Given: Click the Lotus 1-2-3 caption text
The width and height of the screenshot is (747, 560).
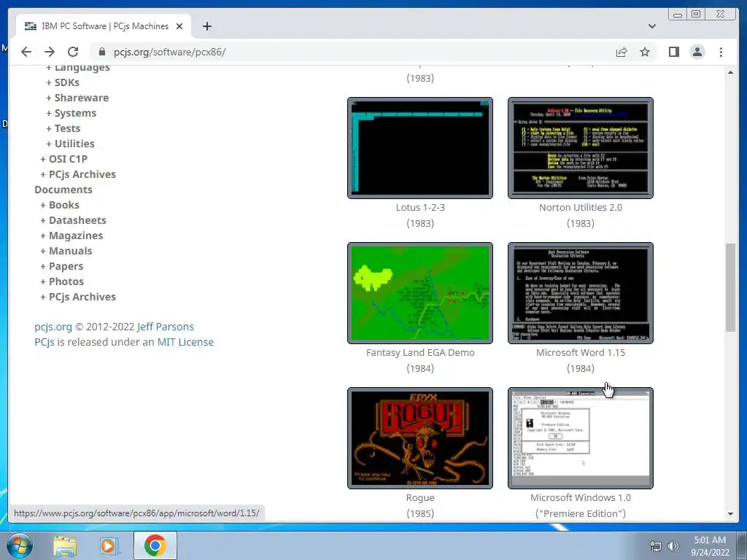Looking at the screenshot, I should pos(420,208).
